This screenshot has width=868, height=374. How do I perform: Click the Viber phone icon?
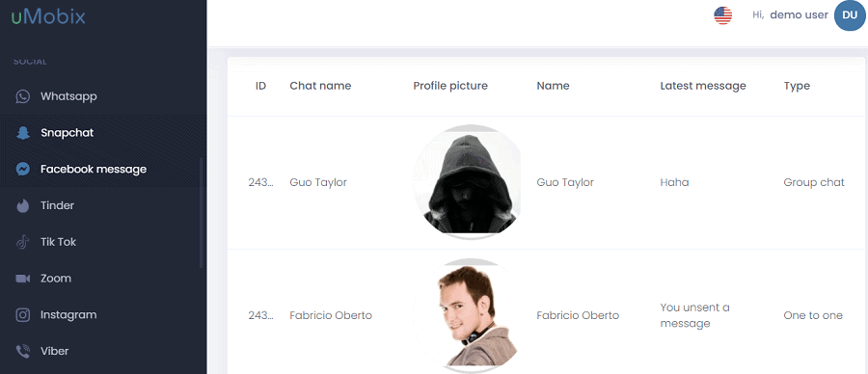[x=23, y=351]
